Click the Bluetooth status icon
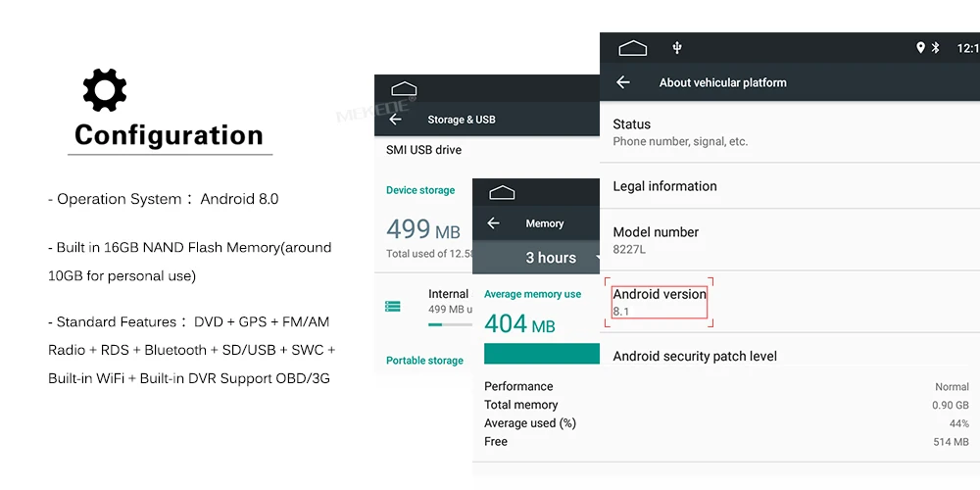The height and width of the screenshot is (490, 980). click(936, 47)
